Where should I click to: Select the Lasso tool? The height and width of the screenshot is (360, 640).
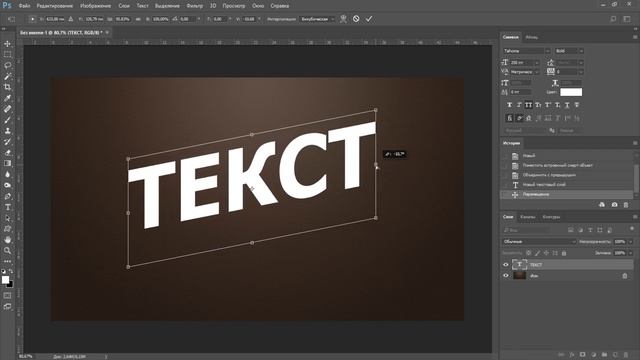pyautogui.click(x=7, y=65)
